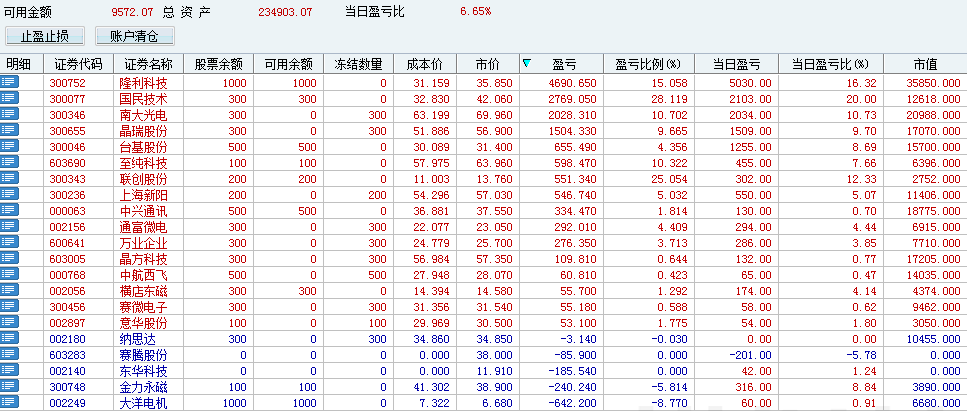Screen dimensions: 967x411
Task: Open detail icon for 赛腾股份 row
Action: [x=10, y=354]
